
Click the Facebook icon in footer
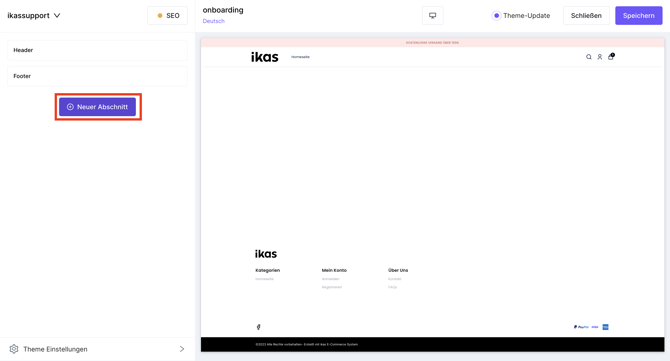[259, 327]
